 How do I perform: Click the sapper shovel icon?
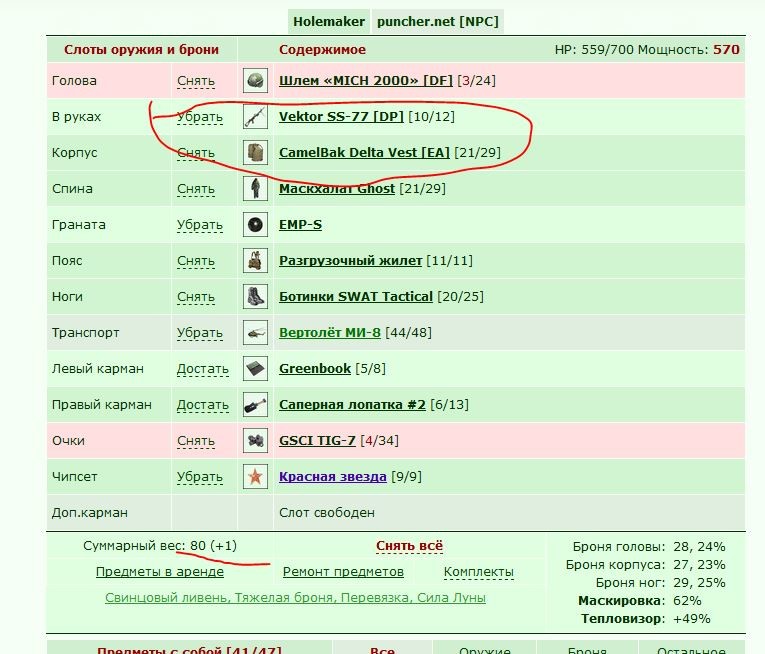(255, 405)
